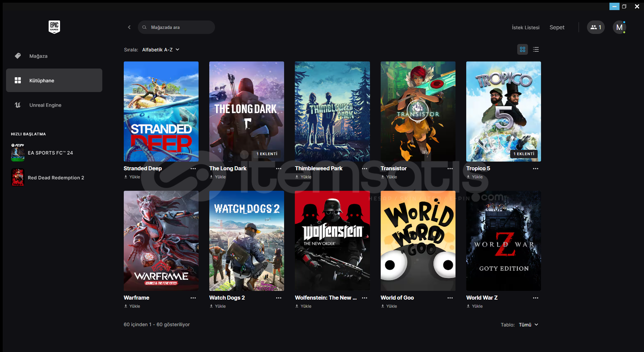The width and height of the screenshot is (644, 352).
Task: Launch Red Dead Redemption 2 quick launch
Action: [48, 177]
